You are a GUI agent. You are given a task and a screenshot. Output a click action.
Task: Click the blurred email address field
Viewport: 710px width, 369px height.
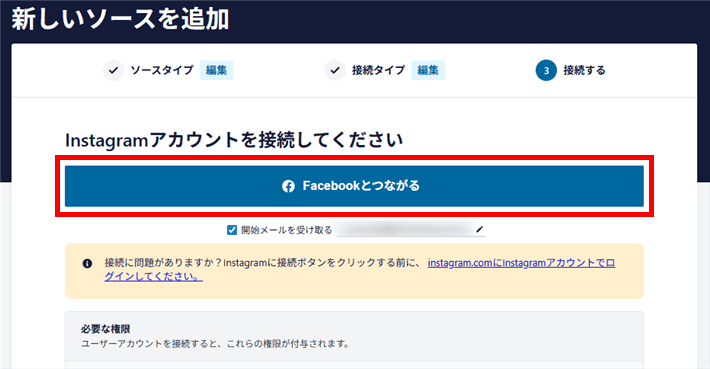coord(405,230)
